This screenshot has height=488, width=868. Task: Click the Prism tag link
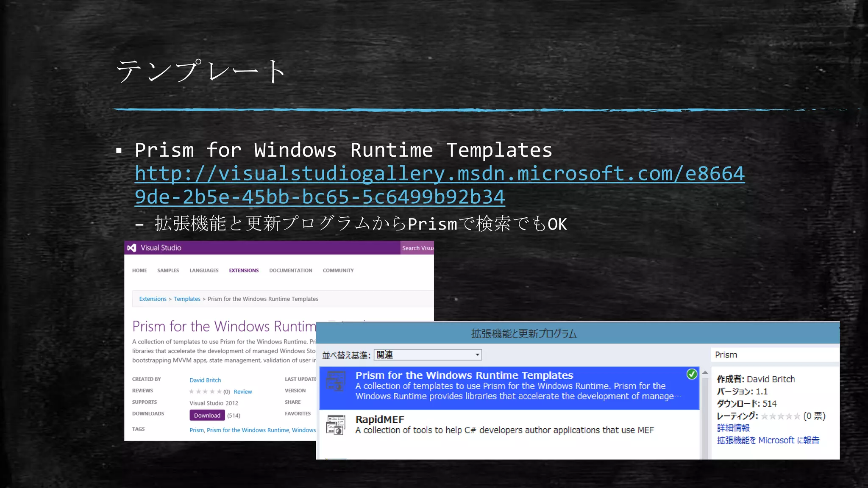[x=196, y=430]
